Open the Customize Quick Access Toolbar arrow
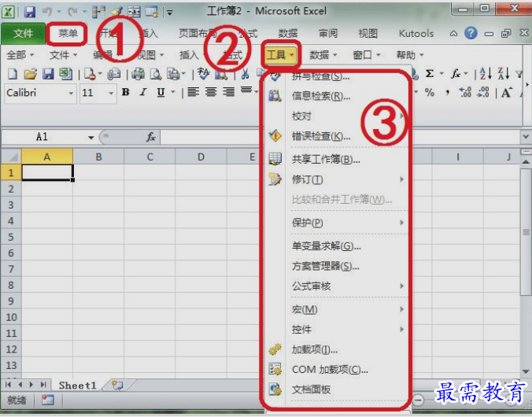Image resolution: width=532 pixels, height=417 pixels. point(169,13)
